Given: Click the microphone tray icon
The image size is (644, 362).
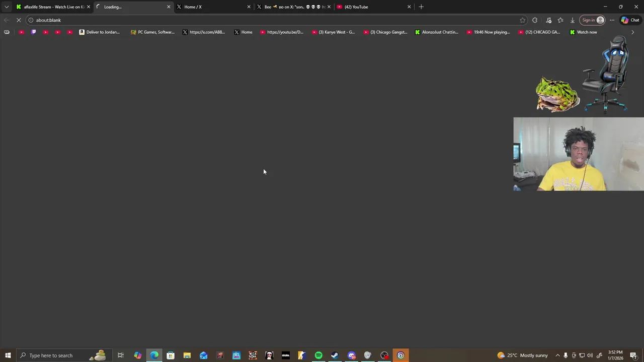Looking at the screenshot, I should 566,355.
